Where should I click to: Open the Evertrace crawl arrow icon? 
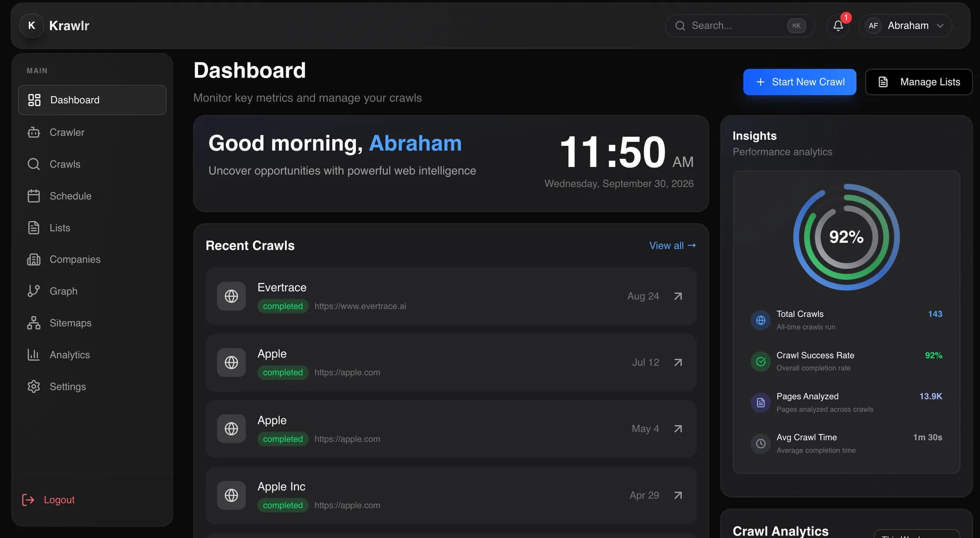678,296
